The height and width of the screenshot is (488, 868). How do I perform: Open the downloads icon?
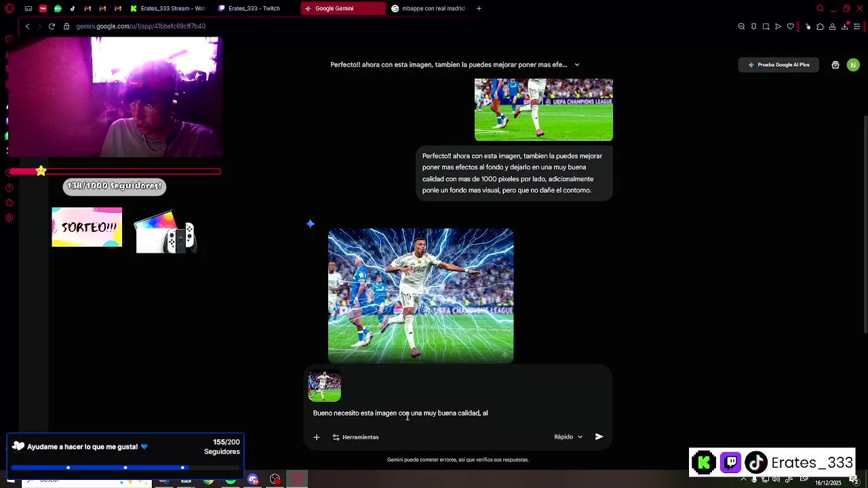844,26
